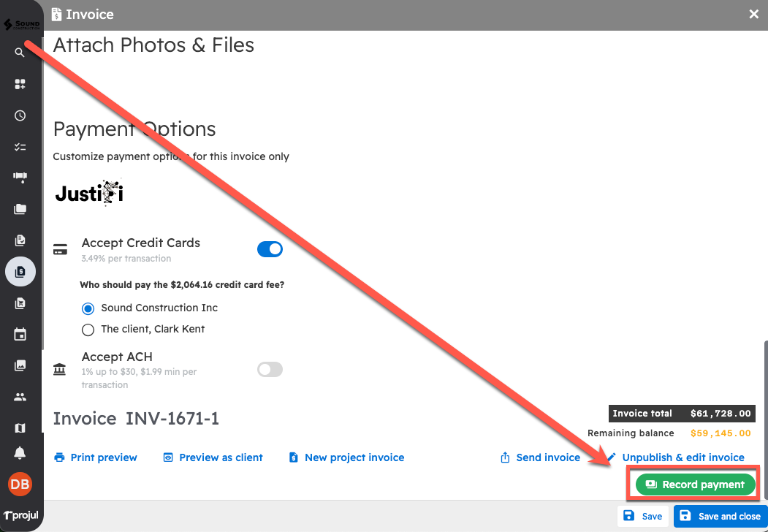Open Preview as client link
Image resolution: width=768 pixels, height=532 pixels.
coord(213,457)
